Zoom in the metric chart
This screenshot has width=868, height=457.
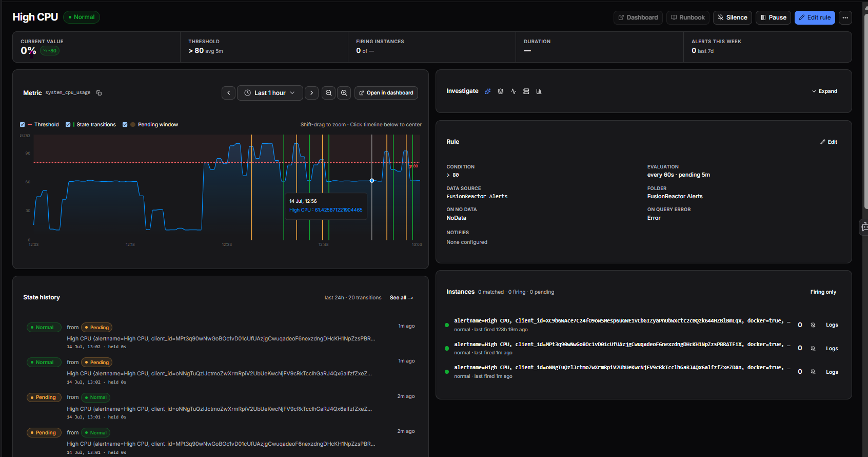point(344,93)
